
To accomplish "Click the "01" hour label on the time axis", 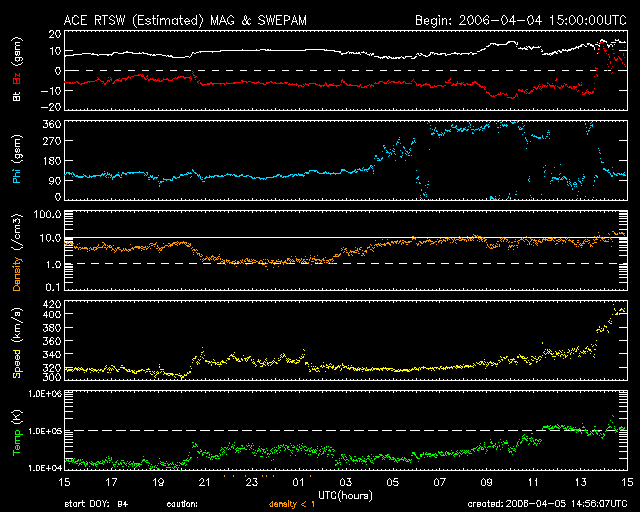I will (x=298, y=483).
